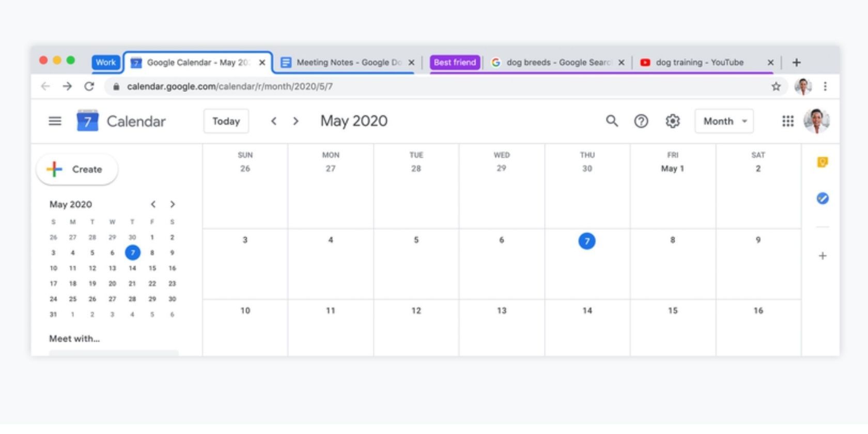Click the address bar URL
The height and width of the screenshot is (434, 868).
tap(230, 86)
